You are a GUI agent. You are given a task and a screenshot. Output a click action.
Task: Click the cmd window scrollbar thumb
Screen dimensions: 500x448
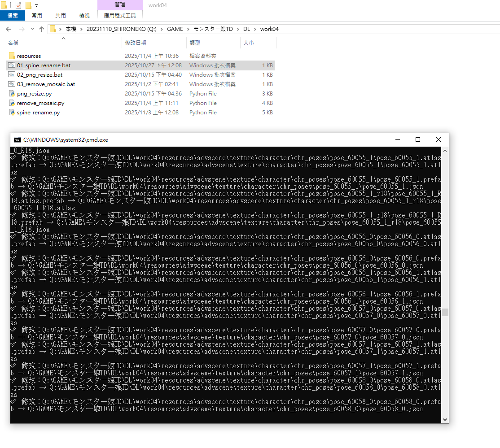pyautogui.click(x=445, y=312)
